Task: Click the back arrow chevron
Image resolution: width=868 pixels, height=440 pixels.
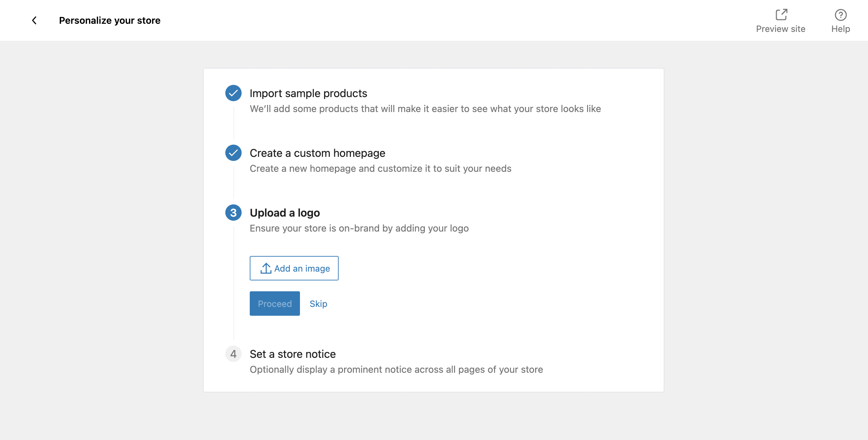Action: pyautogui.click(x=34, y=20)
